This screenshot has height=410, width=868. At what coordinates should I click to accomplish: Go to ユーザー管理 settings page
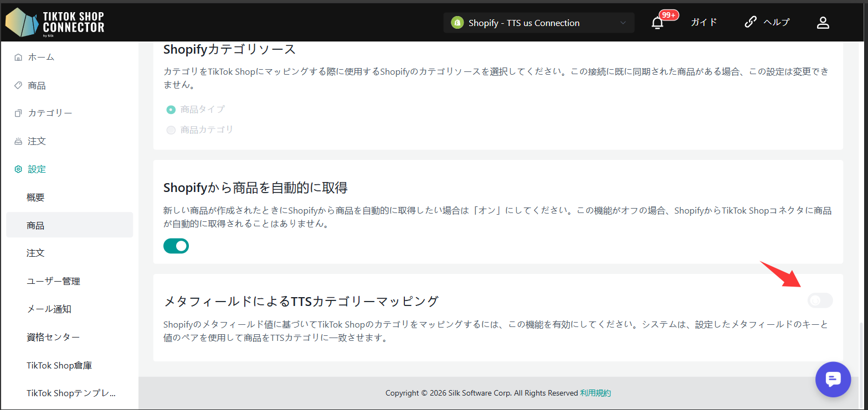53,281
